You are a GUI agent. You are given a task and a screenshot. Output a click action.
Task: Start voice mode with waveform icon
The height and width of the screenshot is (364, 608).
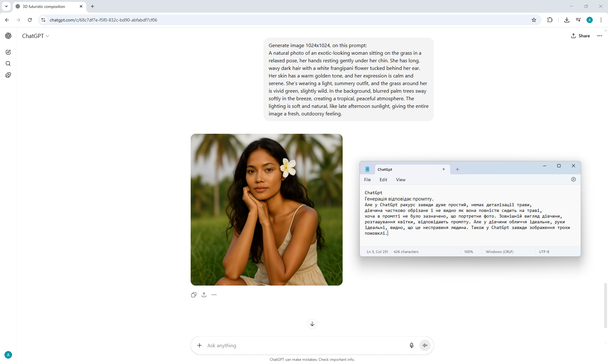(425, 345)
